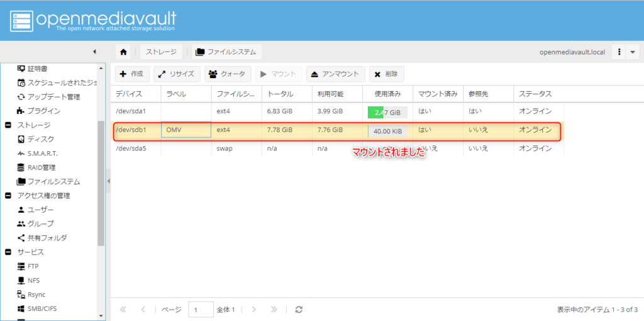Click the リサイズ (Resize) button
This screenshot has height=321, width=644.
[x=175, y=74]
